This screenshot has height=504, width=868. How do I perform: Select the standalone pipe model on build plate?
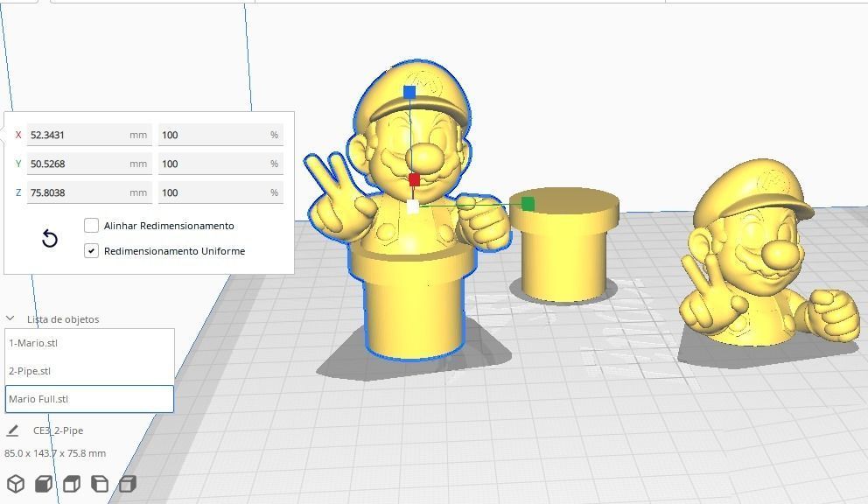point(563,245)
